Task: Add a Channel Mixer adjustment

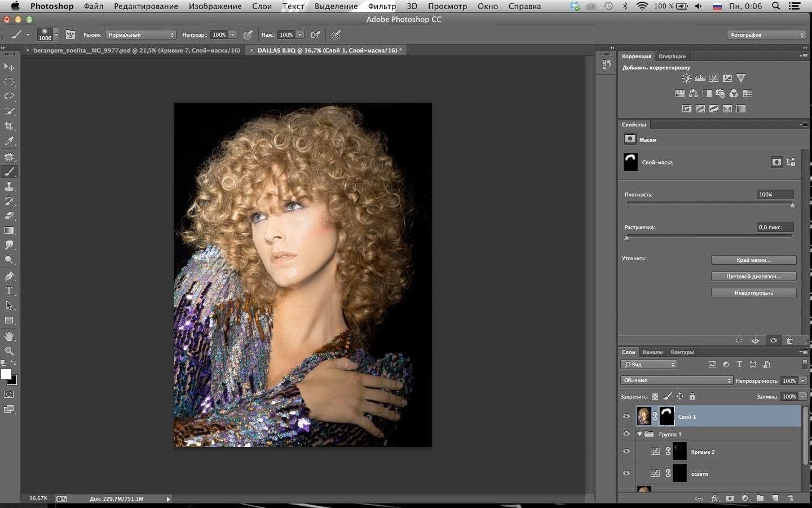Action: pos(734,94)
